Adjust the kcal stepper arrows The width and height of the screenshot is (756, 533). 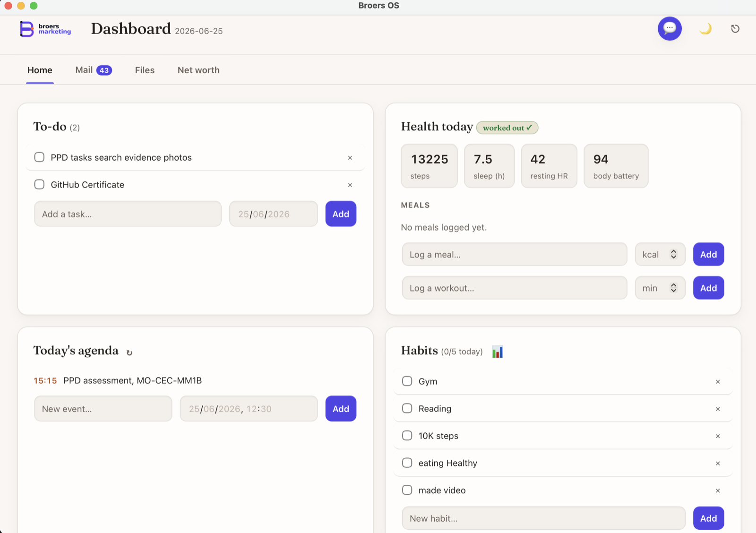pos(674,254)
